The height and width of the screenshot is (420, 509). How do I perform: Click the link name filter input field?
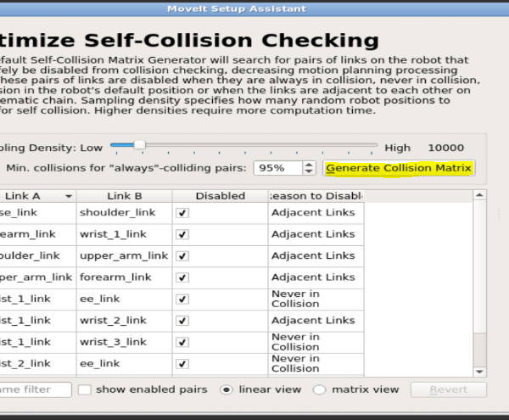tap(35, 389)
